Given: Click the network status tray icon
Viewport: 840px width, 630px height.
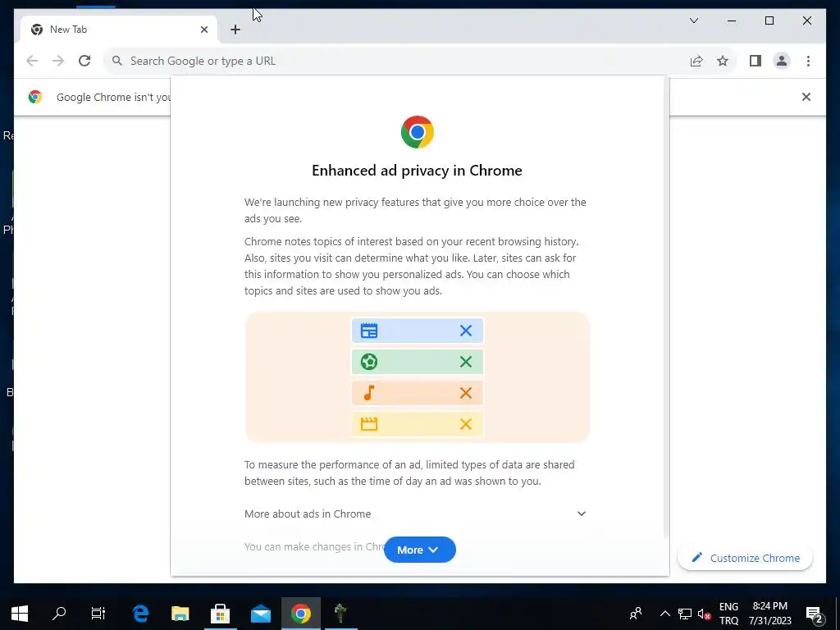Looking at the screenshot, I should 685,614.
